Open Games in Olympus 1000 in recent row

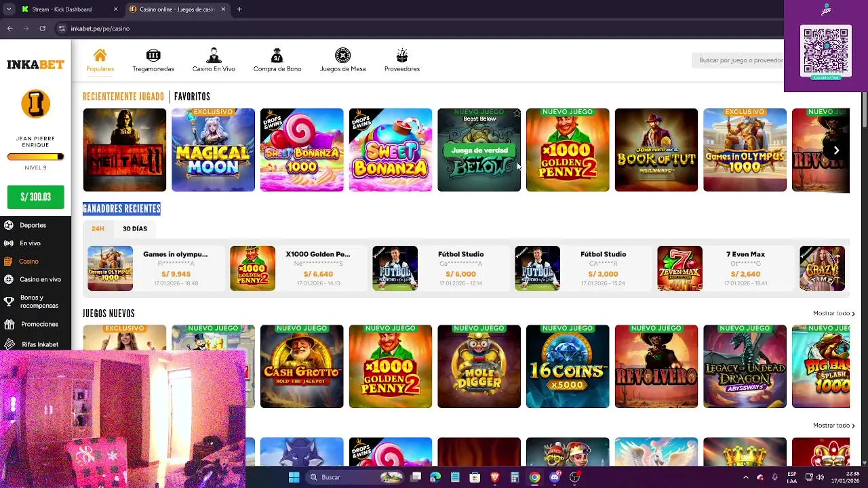tap(745, 150)
